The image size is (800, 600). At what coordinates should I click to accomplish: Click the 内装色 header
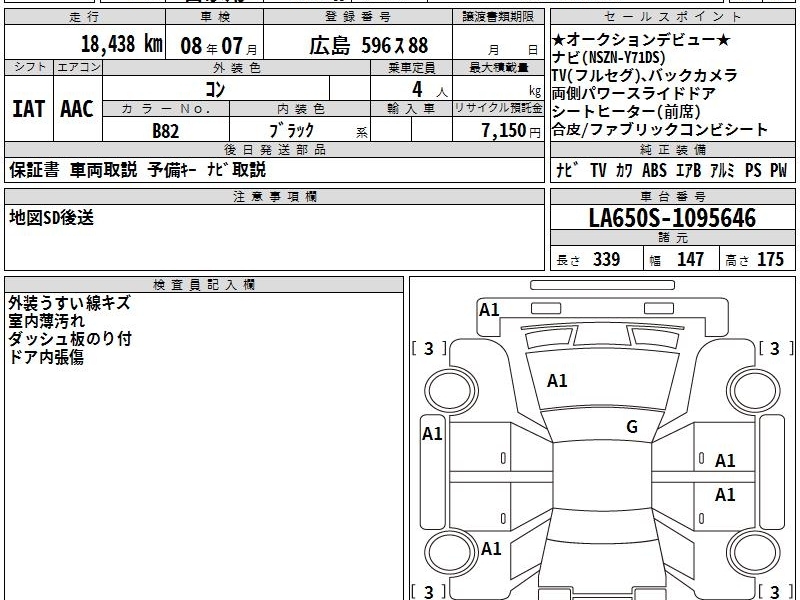pyautogui.click(x=300, y=109)
